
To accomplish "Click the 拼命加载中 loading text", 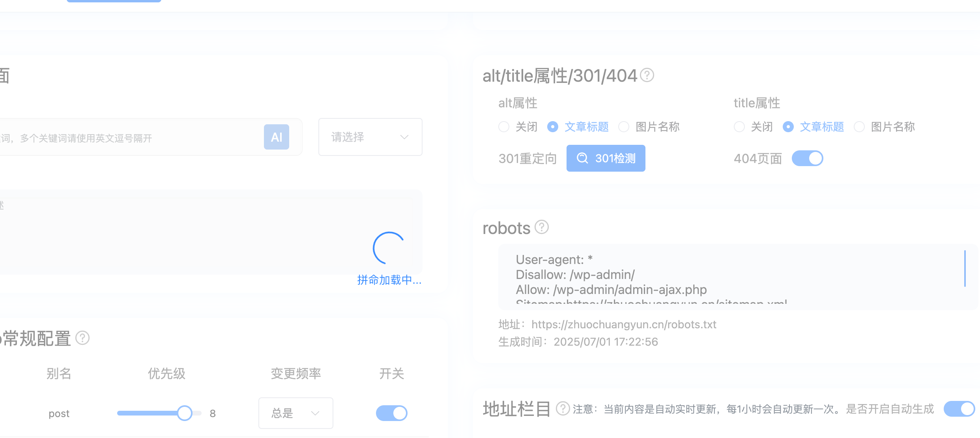I will 389,280.
